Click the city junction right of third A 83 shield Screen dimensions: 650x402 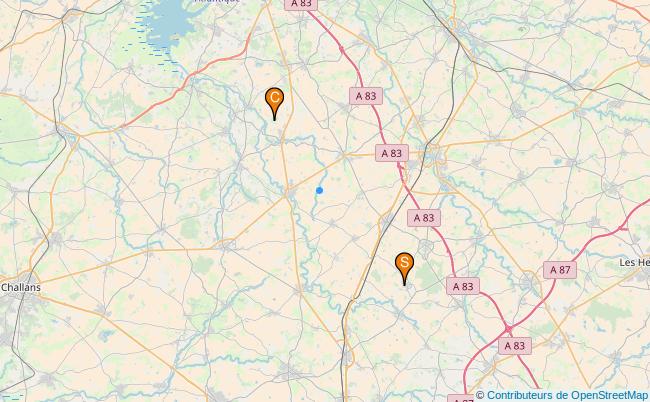[432, 156]
